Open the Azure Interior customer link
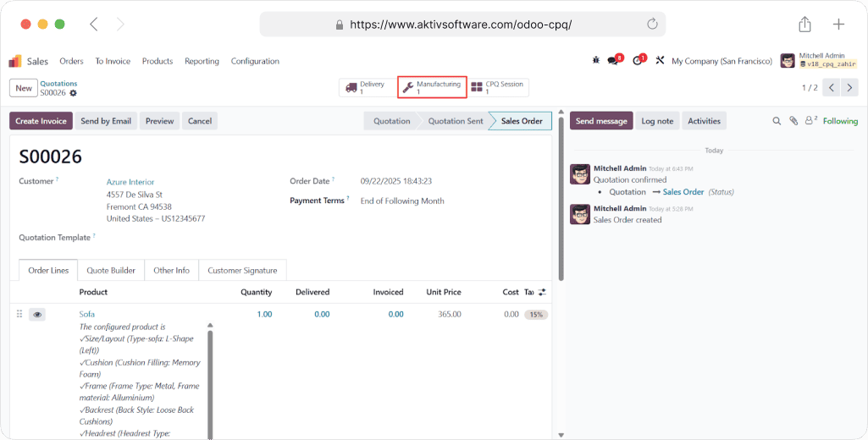 [x=130, y=182]
